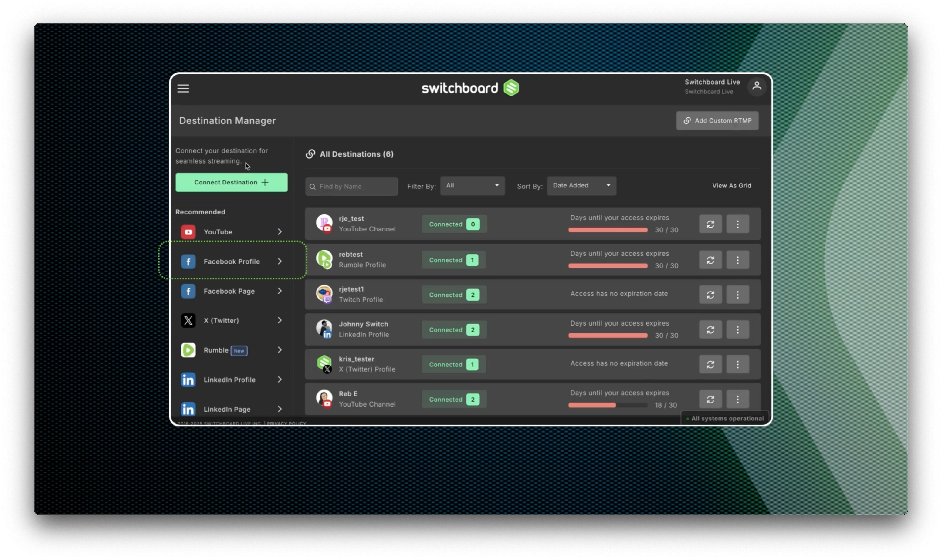
Task: Expand the Rumble chevron arrow
Action: [280, 350]
